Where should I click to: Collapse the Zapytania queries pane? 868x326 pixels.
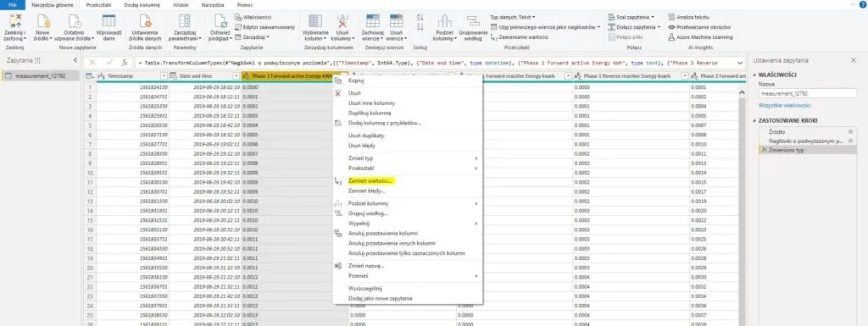click(76, 59)
